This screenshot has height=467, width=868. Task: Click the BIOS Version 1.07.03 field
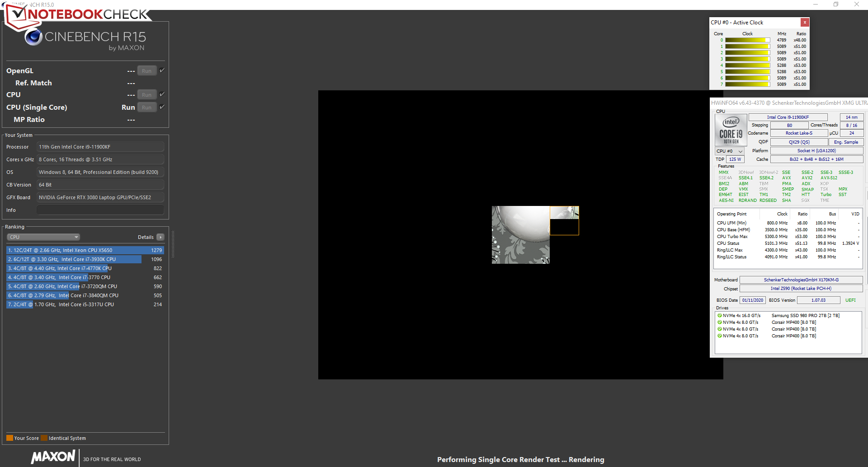818,300
